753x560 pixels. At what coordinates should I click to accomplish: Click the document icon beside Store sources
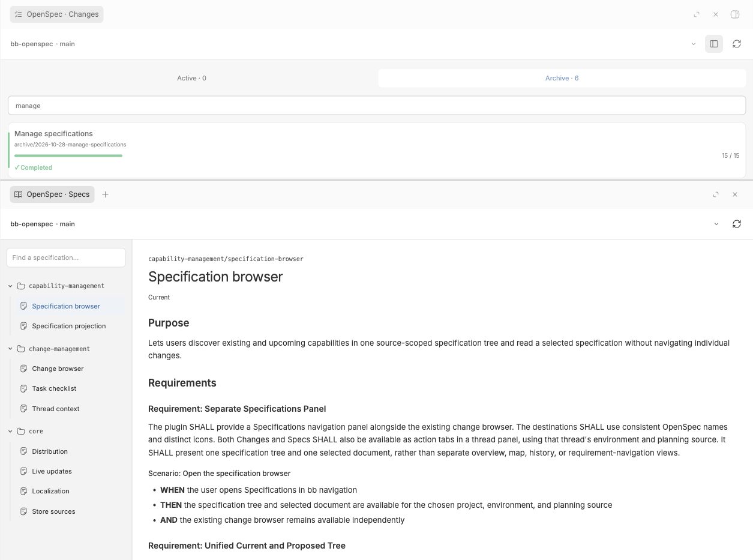click(x=23, y=511)
